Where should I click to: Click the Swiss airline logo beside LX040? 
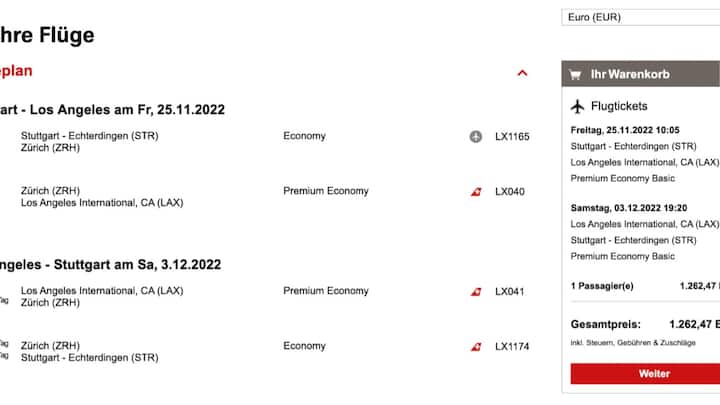476,191
